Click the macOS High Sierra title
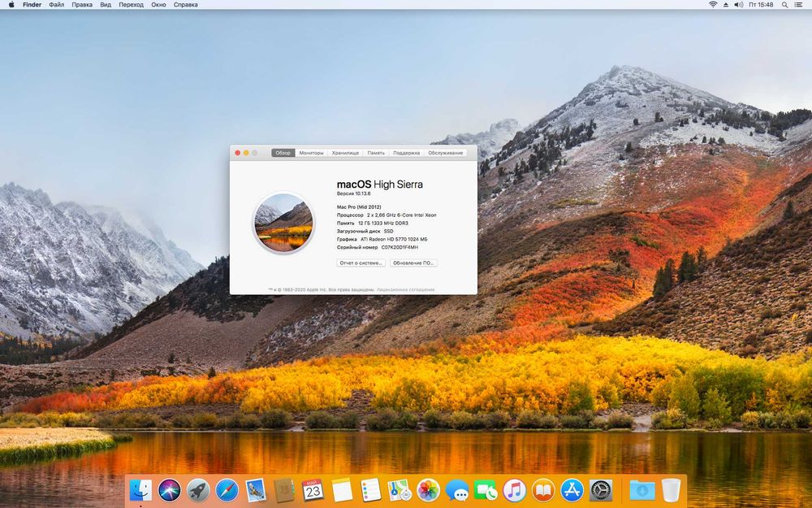812x508 pixels. pos(379,184)
